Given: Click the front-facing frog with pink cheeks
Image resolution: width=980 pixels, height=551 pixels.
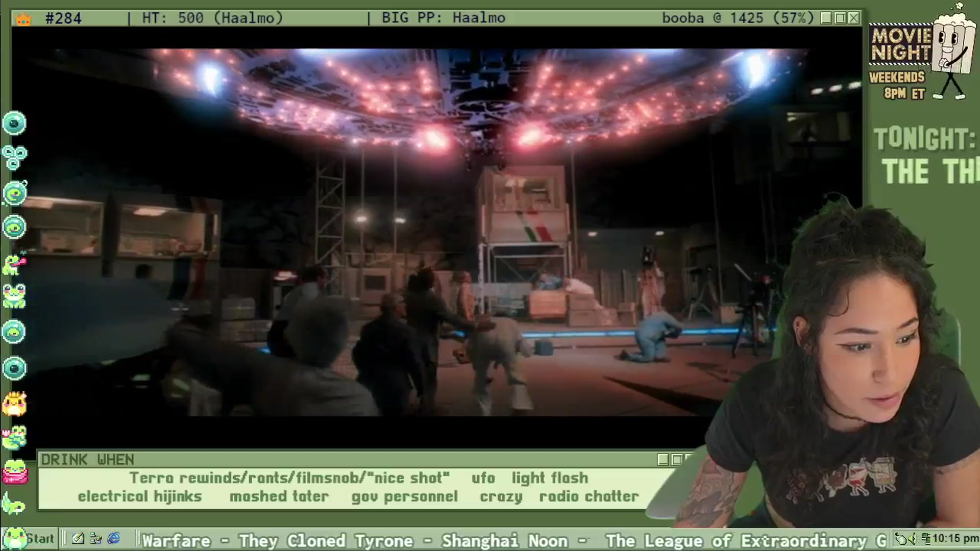Looking at the screenshot, I should coord(14,297).
